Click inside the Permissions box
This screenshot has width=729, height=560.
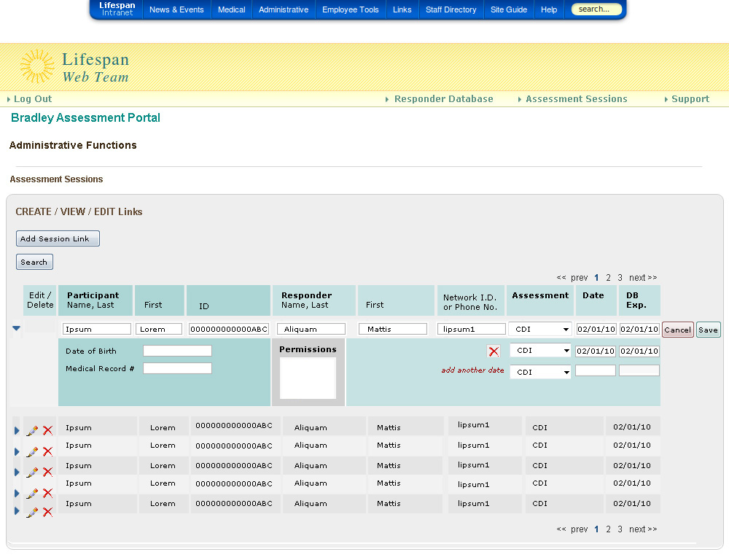308,378
